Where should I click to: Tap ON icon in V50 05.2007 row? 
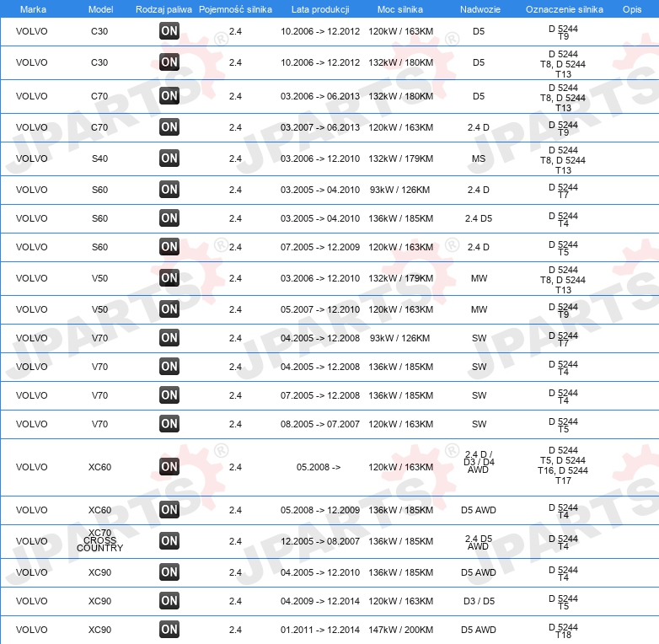(169, 309)
